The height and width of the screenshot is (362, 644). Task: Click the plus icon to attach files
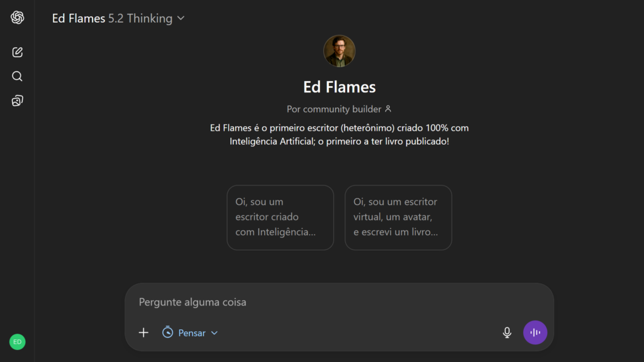click(143, 332)
